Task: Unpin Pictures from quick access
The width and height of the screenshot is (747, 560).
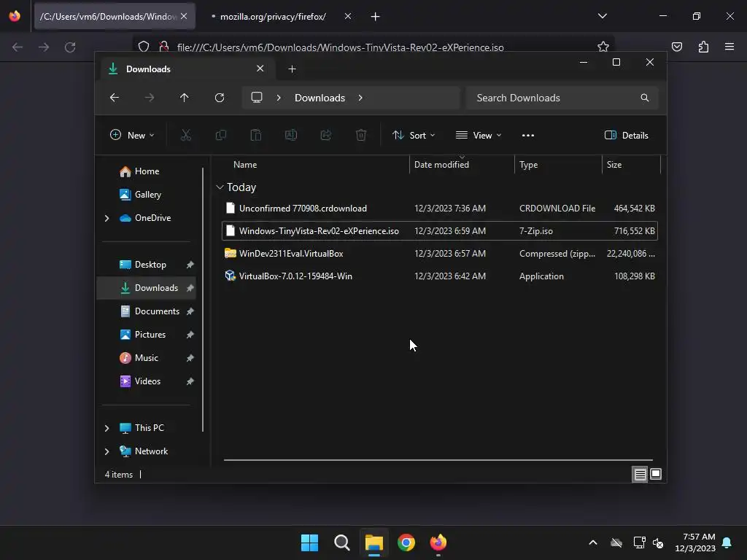Action: pyautogui.click(x=190, y=334)
